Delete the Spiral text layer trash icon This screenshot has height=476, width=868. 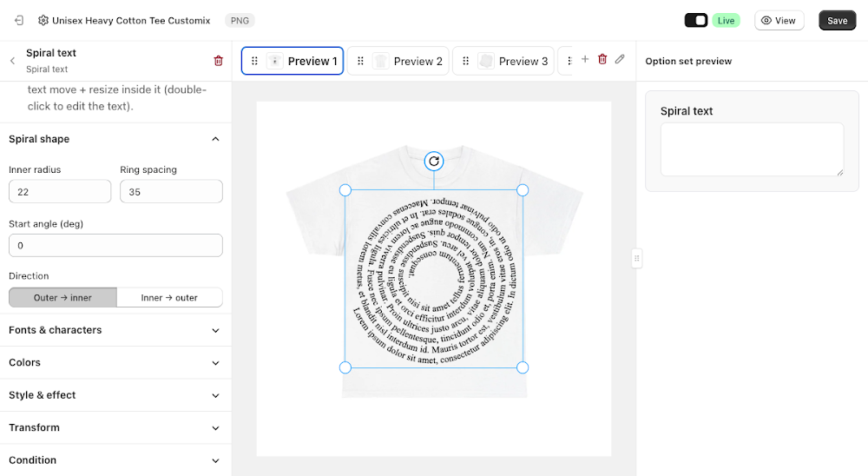tap(218, 61)
